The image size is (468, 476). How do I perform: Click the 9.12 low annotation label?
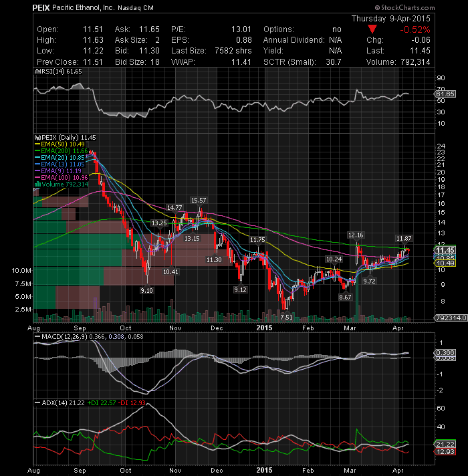[240, 290]
